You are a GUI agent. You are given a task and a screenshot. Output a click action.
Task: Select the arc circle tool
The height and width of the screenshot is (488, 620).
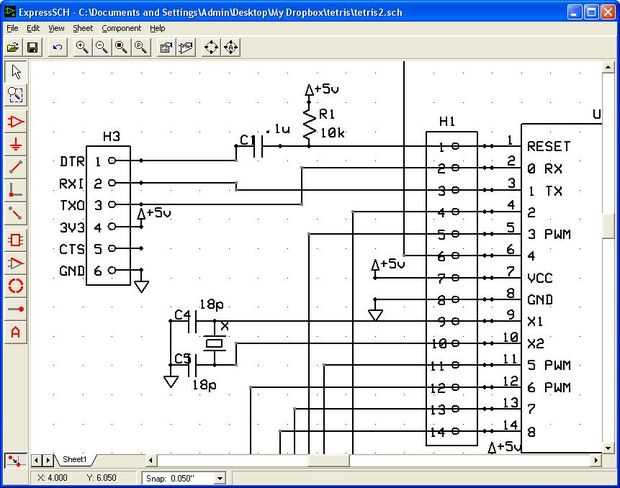pos(16,286)
